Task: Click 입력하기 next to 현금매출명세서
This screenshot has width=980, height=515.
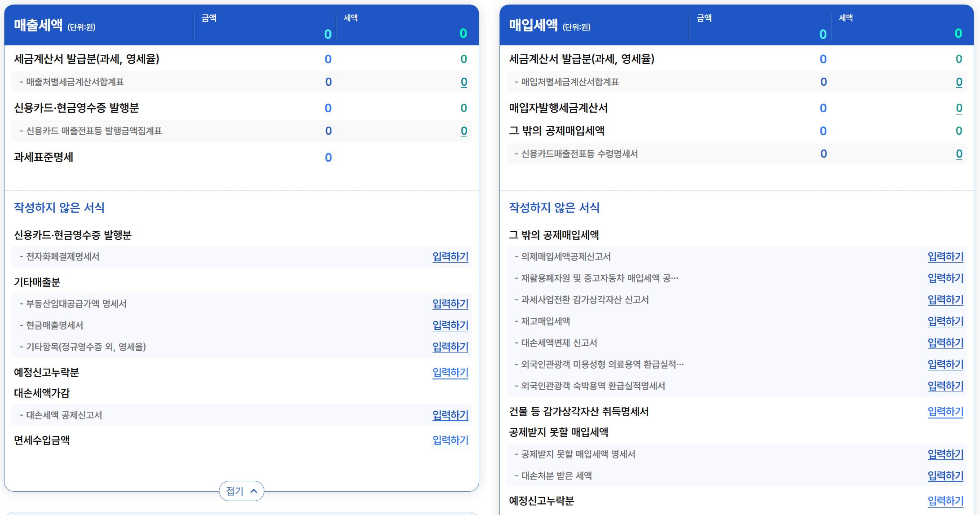Action: click(450, 326)
